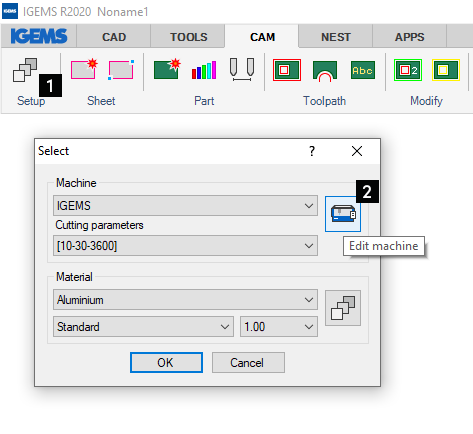Open the 1.00 thickness dropdown
The width and height of the screenshot is (473, 434).
click(x=279, y=326)
